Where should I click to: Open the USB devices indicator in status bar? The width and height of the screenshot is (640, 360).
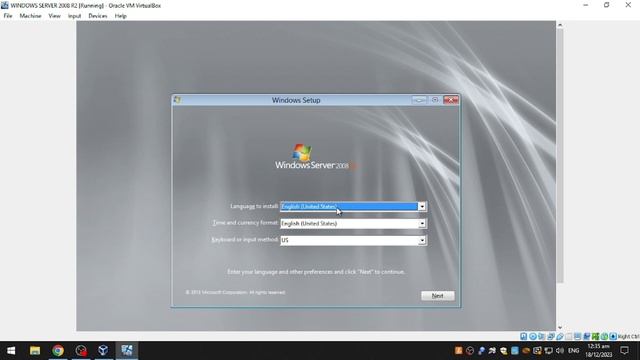[x=560, y=336]
